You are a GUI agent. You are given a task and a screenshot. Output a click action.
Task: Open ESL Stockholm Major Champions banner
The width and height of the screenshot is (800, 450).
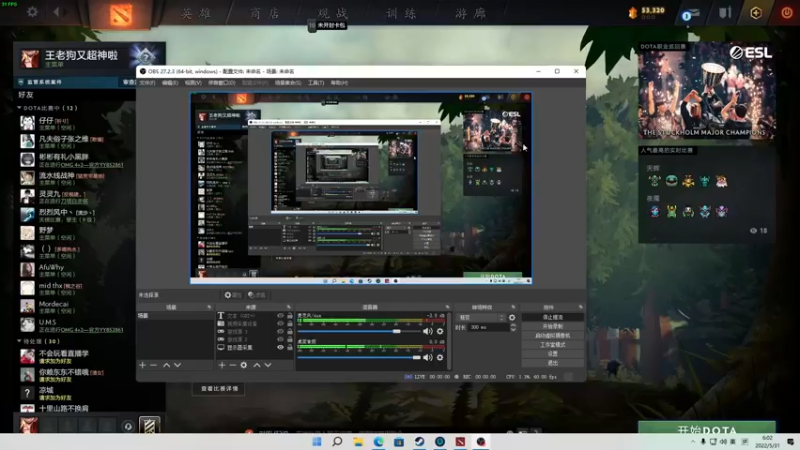tap(707, 91)
